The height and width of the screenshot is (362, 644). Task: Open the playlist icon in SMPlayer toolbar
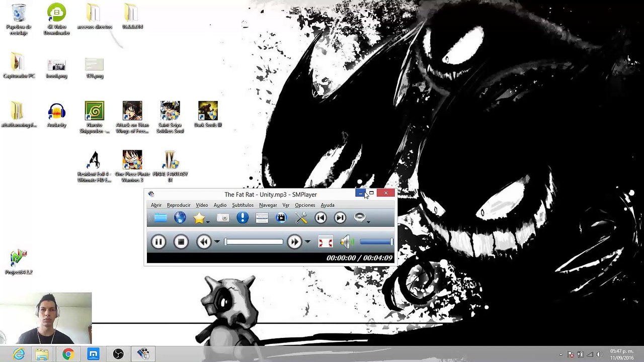pyautogui.click(x=262, y=218)
